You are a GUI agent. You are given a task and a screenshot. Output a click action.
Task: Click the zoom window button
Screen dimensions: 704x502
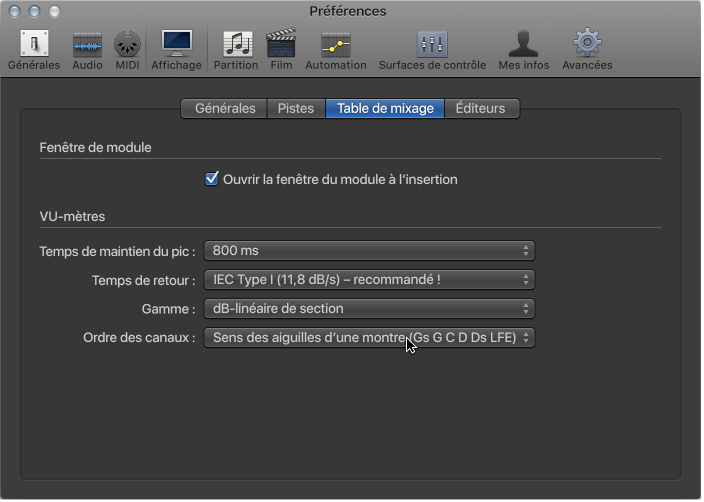click(54, 11)
